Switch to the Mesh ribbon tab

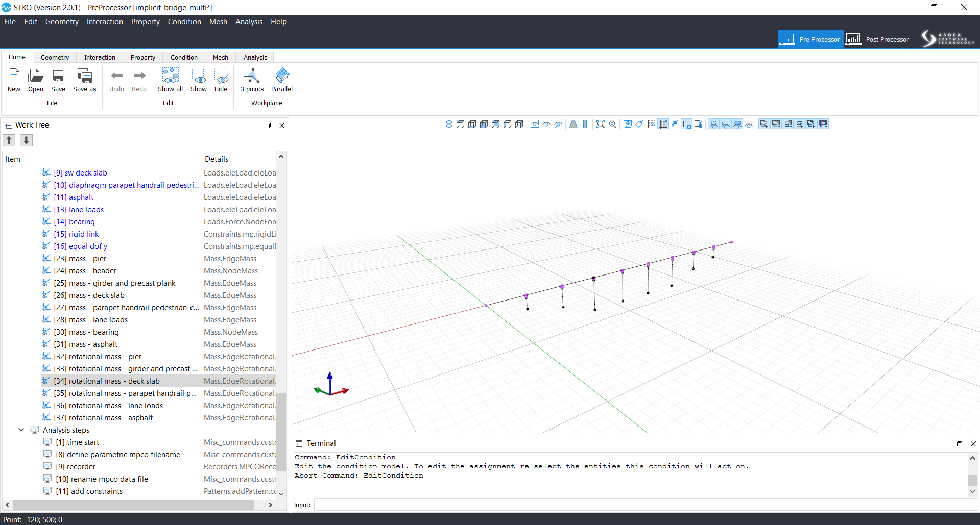(x=221, y=58)
